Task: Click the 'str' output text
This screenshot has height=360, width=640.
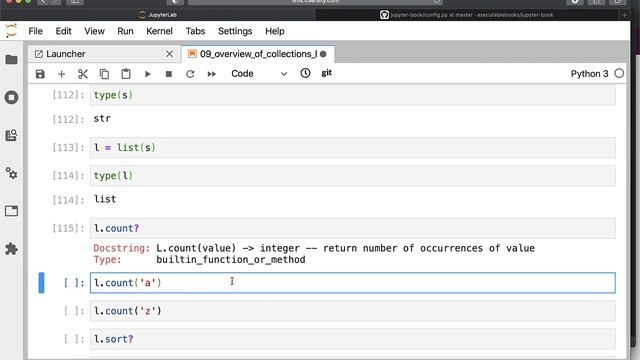Action: tap(102, 118)
